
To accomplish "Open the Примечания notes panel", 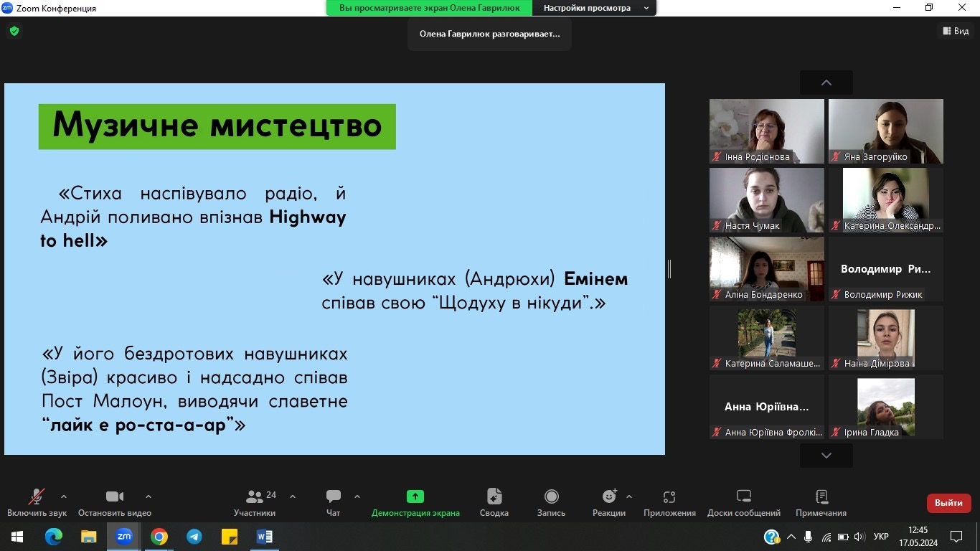I will (x=821, y=502).
